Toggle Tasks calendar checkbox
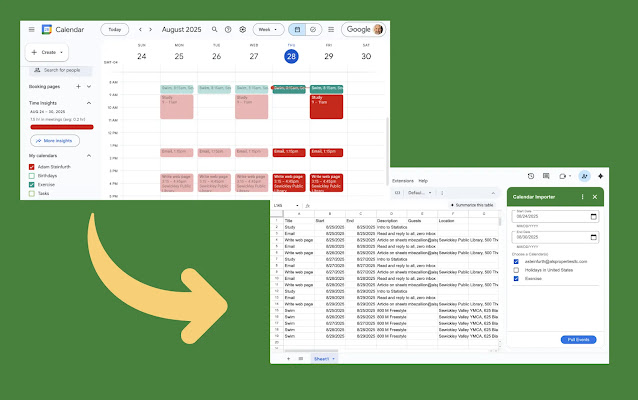The image size is (638, 400). (x=32, y=194)
